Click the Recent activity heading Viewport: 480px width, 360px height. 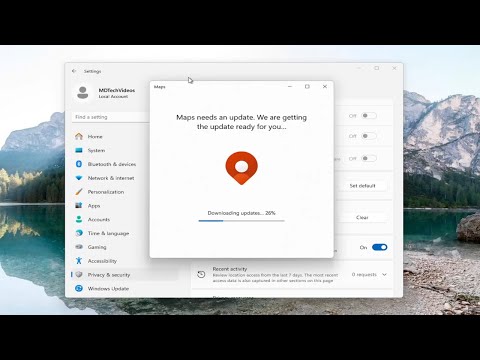click(x=230, y=269)
